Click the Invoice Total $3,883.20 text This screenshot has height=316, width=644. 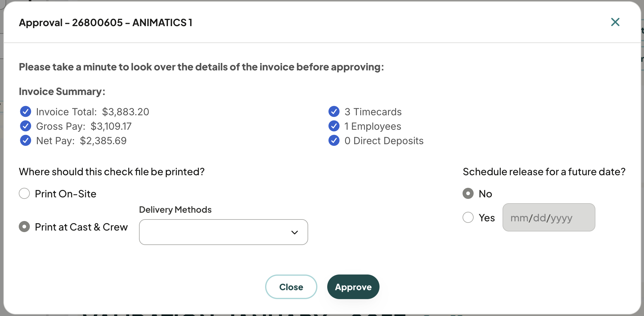[93, 112]
